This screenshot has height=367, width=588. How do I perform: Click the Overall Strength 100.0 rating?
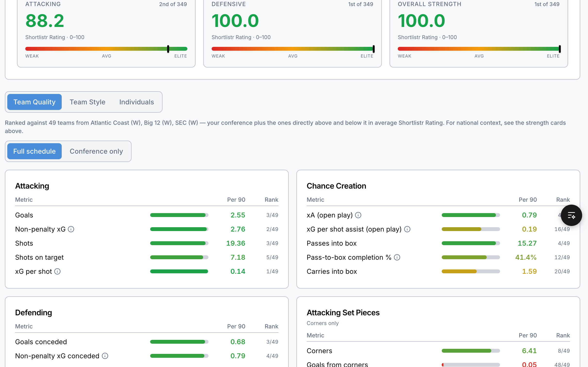(x=421, y=21)
